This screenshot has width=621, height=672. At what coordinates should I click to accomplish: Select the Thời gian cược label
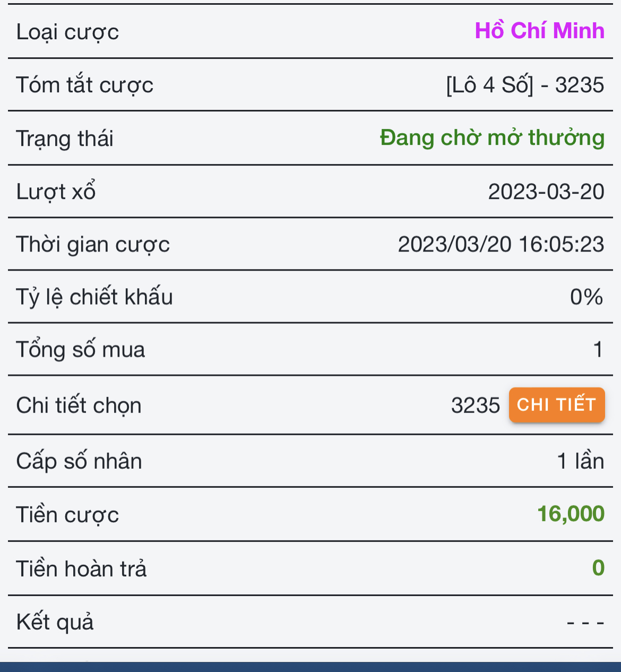tap(93, 245)
